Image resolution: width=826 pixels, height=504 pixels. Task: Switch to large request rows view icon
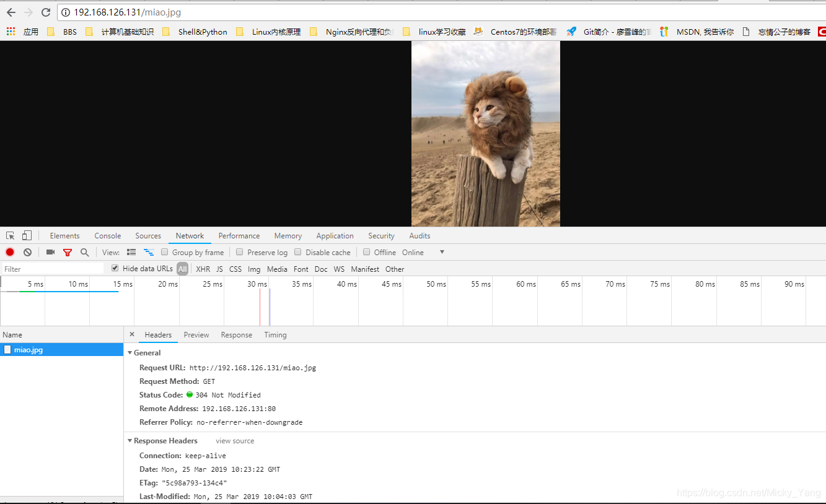(131, 252)
